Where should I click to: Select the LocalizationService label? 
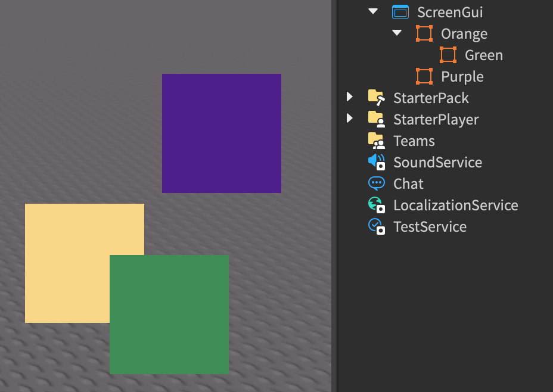tap(456, 206)
